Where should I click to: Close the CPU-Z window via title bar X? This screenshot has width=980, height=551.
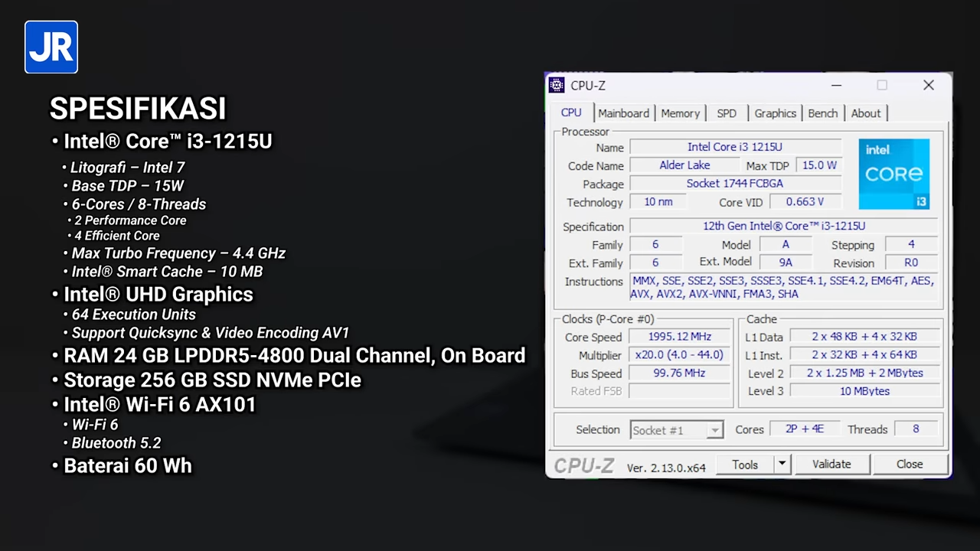tap(928, 86)
